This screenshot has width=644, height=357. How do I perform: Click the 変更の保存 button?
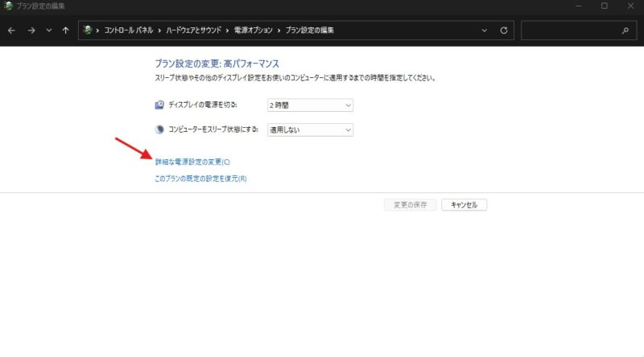pyautogui.click(x=411, y=205)
